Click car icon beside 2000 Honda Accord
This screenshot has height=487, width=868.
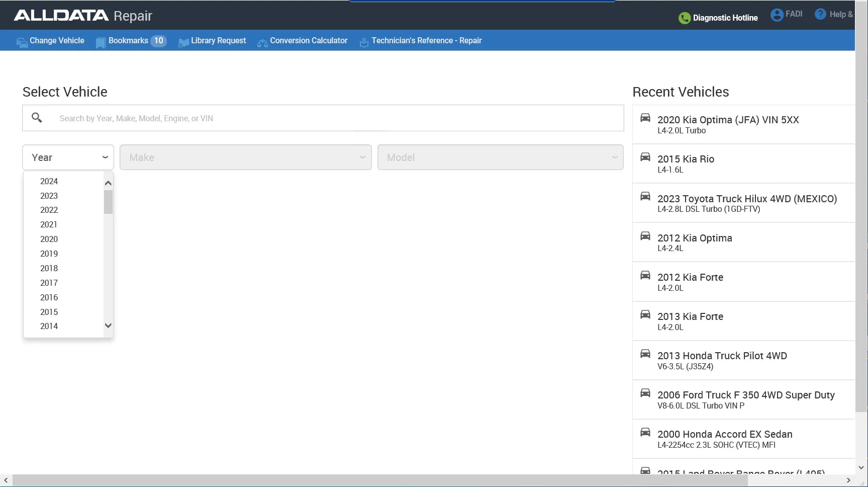coord(645,432)
